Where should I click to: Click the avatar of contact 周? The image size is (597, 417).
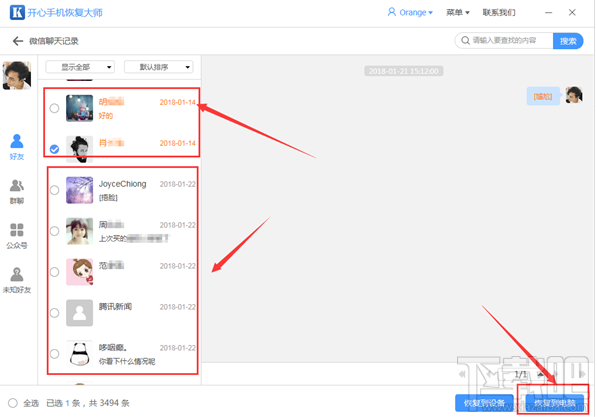coord(79,231)
